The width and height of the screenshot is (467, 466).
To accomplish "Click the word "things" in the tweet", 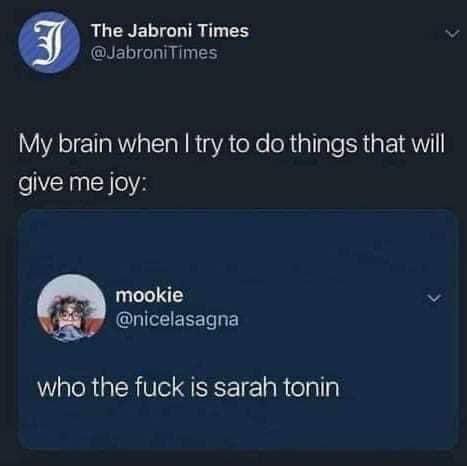I will pyautogui.click(x=323, y=146).
